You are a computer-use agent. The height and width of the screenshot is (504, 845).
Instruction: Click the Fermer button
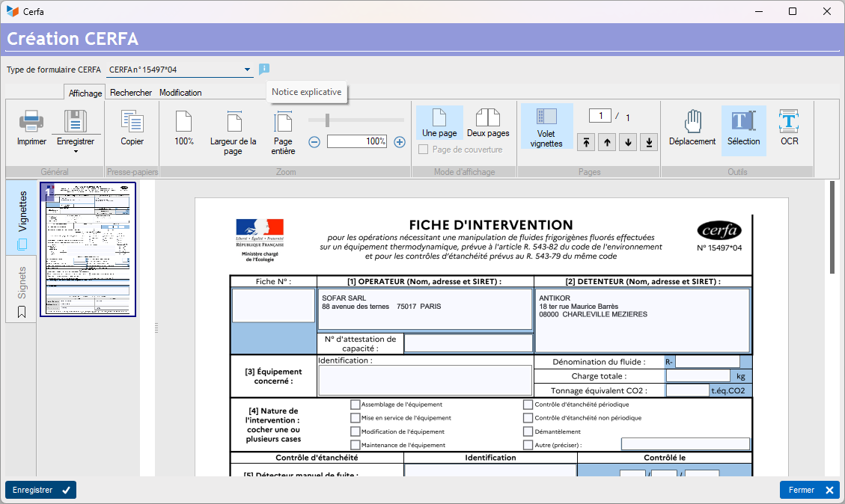click(x=809, y=490)
